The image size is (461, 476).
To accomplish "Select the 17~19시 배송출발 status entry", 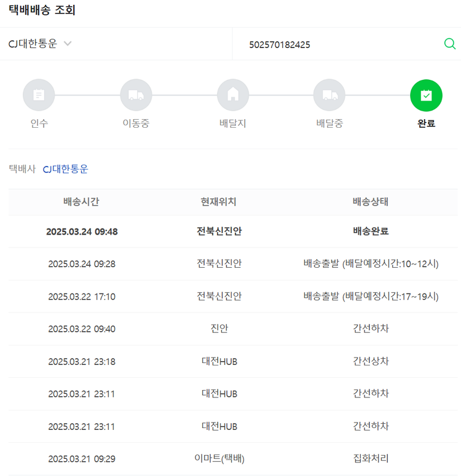I will 371,296.
